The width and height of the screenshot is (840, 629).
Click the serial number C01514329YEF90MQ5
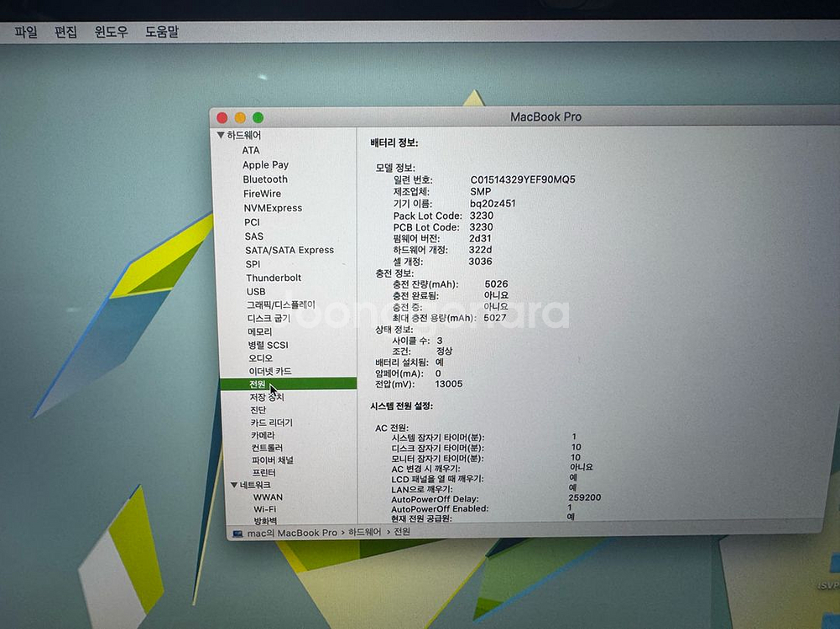pos(523,179)
